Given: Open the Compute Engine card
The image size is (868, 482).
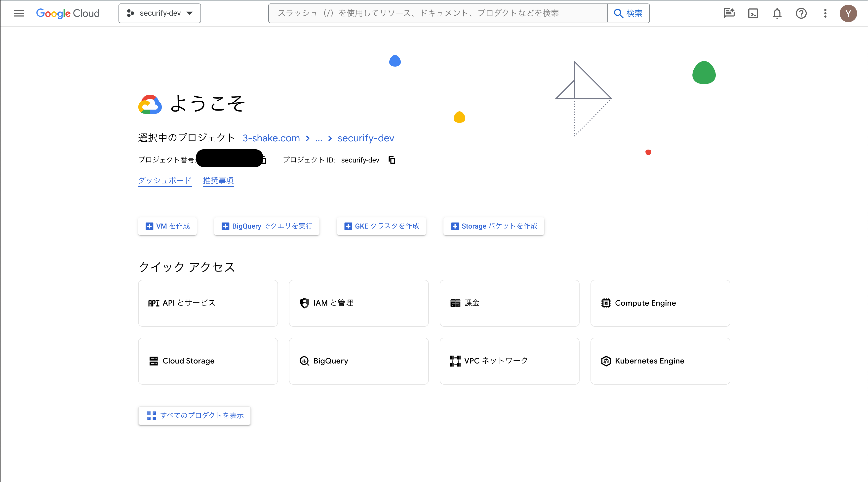Looking at the screenshot, I should [x=660, y=303].
